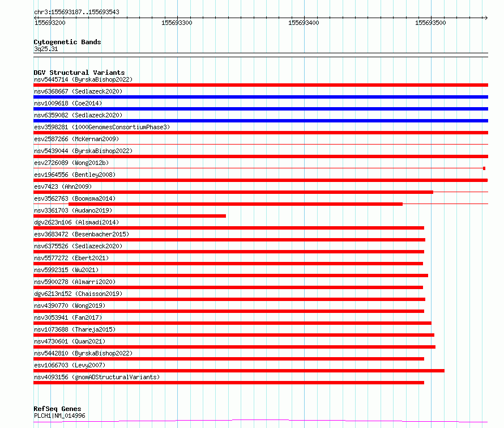This screenshot has width=504, height=428.
Task: Click the short red bar of nsv3361703
Action: pos(130,216)
